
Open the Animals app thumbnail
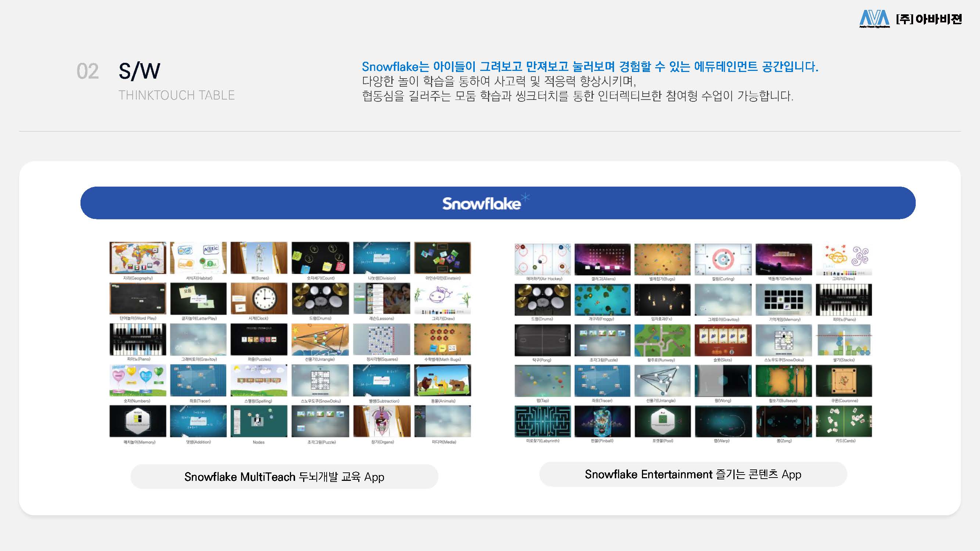[x=442, y=380]
